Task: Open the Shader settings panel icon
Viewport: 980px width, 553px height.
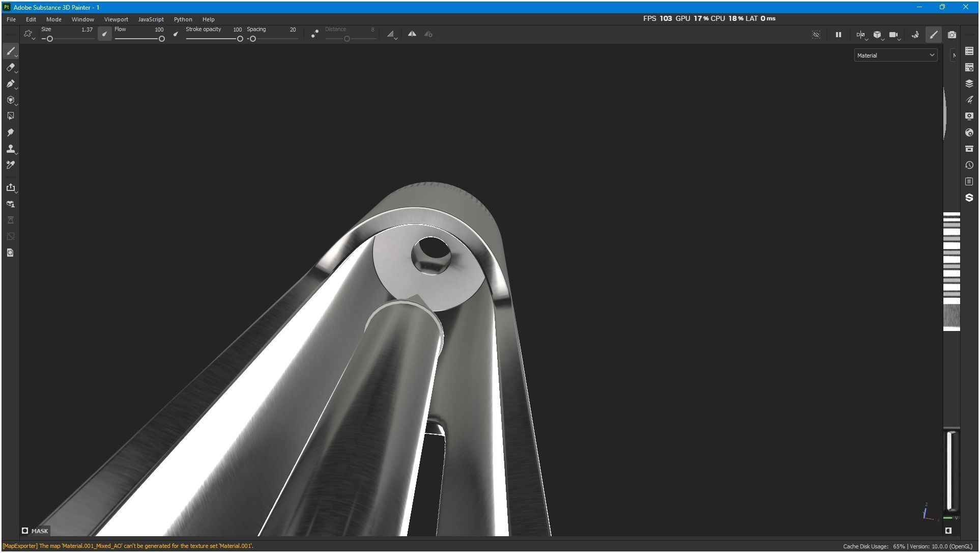Action: tap(969, 132)
